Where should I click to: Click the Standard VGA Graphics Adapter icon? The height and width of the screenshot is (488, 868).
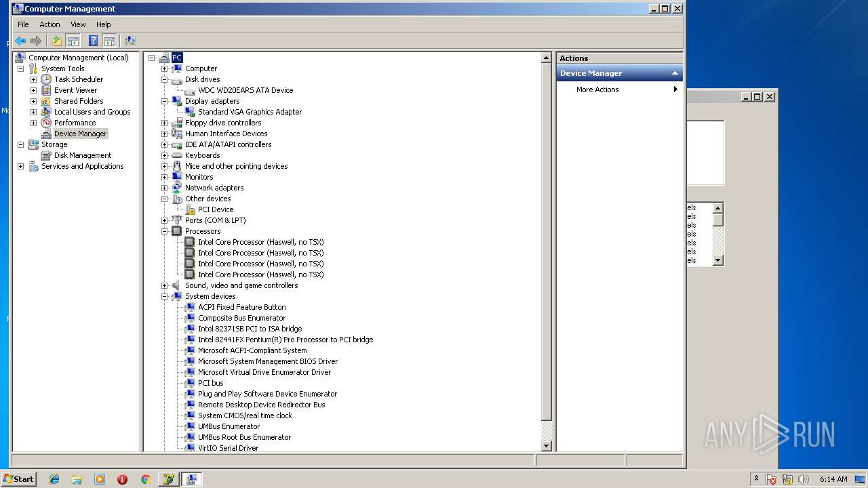coord(190,112)
